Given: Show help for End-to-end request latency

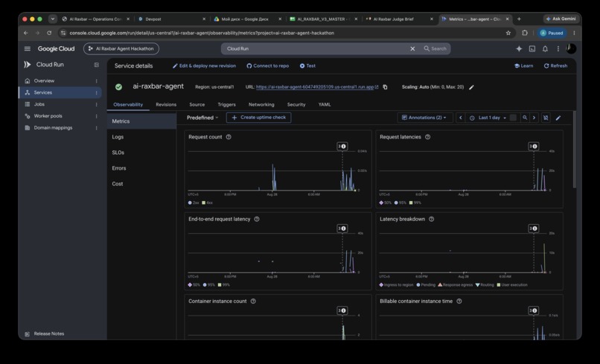Looking at the screenshot, I should (x=257, y=219).
